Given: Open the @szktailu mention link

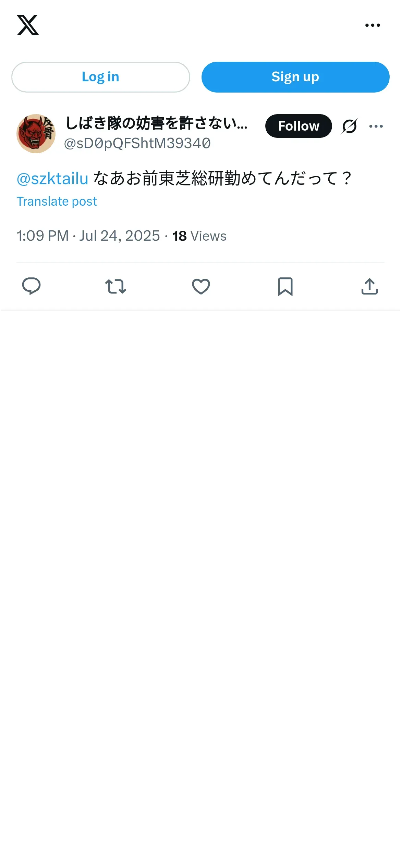Looking at the screenshot, I should pyautogui.click(x=52, y=179).
